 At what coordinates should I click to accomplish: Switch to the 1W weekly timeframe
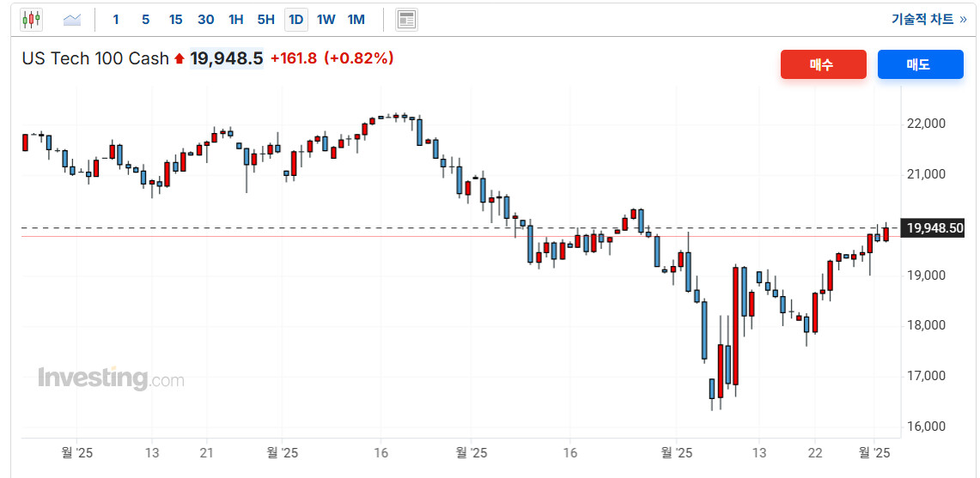[x=326, y=19]
